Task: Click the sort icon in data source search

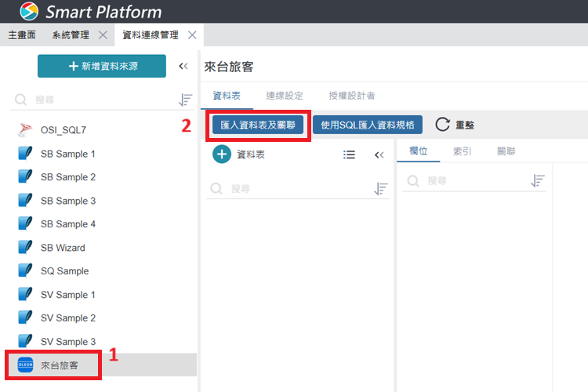Action: [x=185, y=100]
